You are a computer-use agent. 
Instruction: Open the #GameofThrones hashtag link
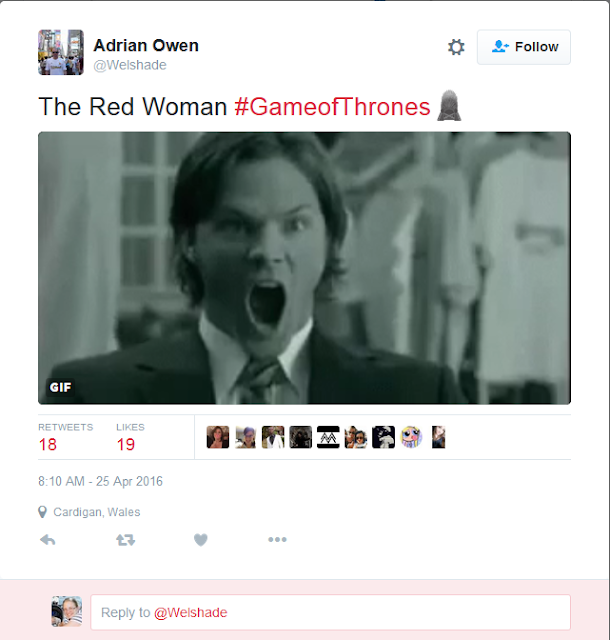332,107
